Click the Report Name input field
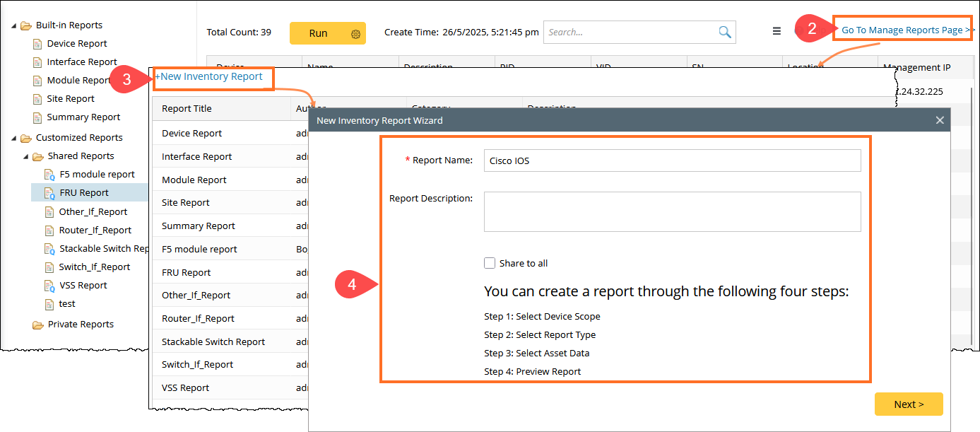The image size is (980, 432). click(671, 160)
